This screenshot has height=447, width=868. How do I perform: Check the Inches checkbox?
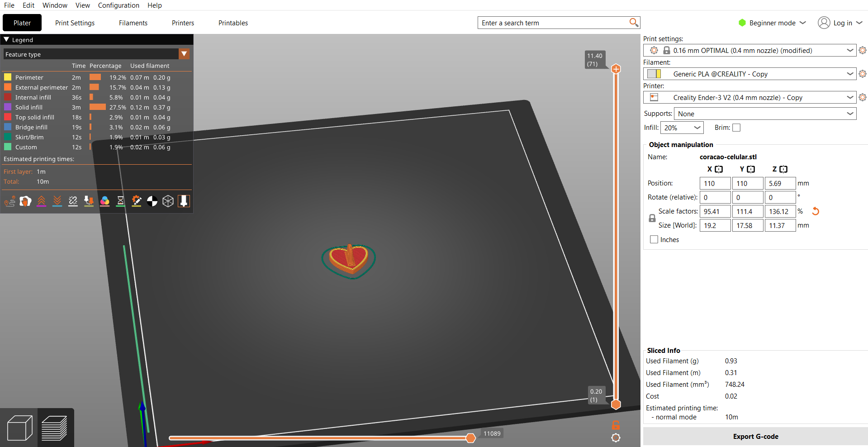click(x=654, y=240)
